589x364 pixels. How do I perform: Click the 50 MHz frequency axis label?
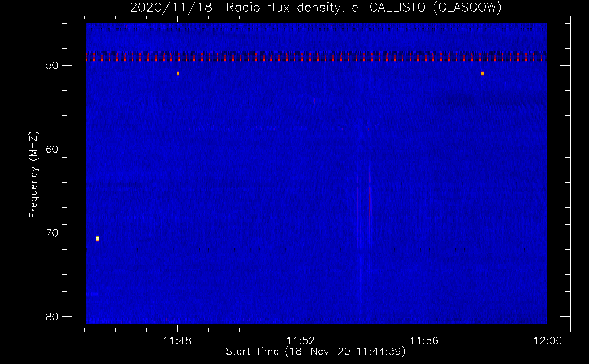tap(52, 66)
